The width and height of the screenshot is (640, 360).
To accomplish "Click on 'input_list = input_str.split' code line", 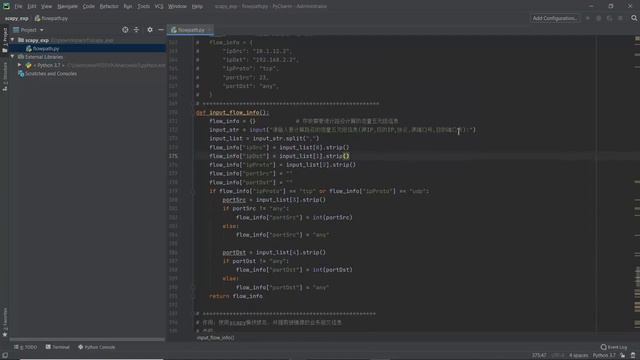I will [x=264, y=139].
